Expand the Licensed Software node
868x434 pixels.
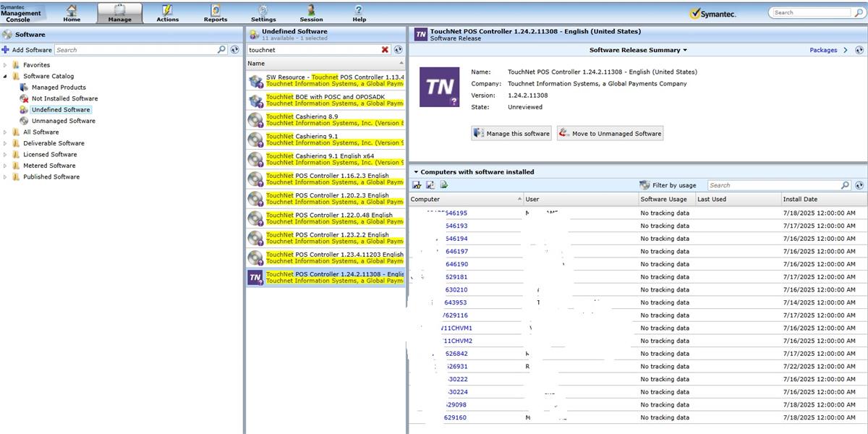click(5, 154)
